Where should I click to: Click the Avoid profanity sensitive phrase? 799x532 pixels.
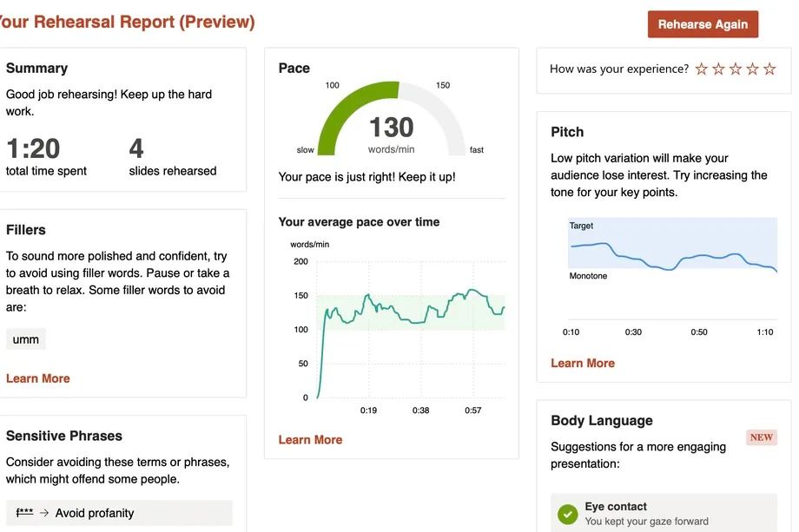(96, 513)
